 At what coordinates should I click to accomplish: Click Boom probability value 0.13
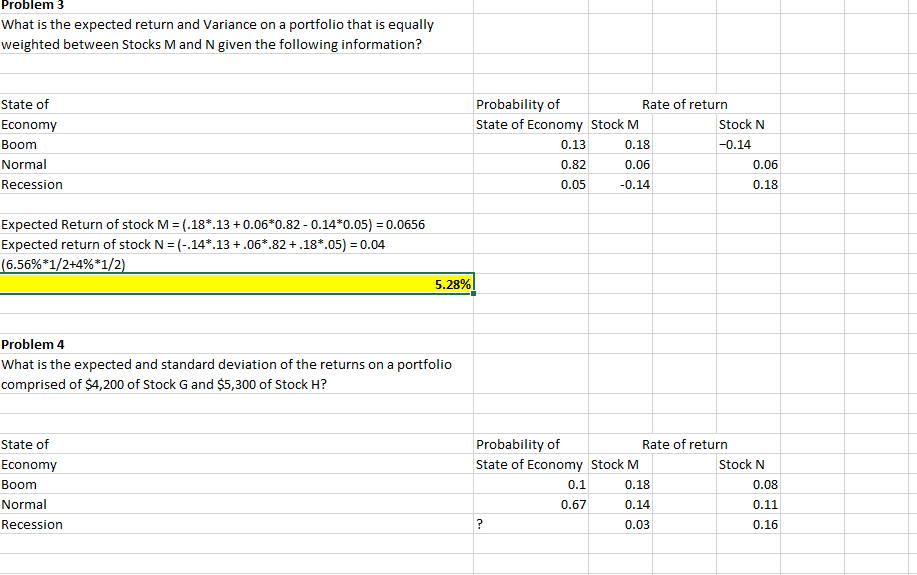tap(573, 144)
